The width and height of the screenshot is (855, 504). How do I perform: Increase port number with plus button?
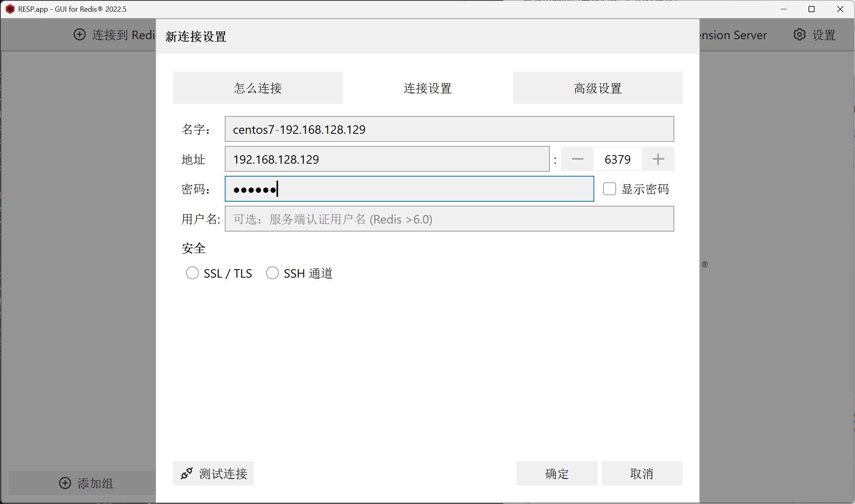tap(658, 159)
